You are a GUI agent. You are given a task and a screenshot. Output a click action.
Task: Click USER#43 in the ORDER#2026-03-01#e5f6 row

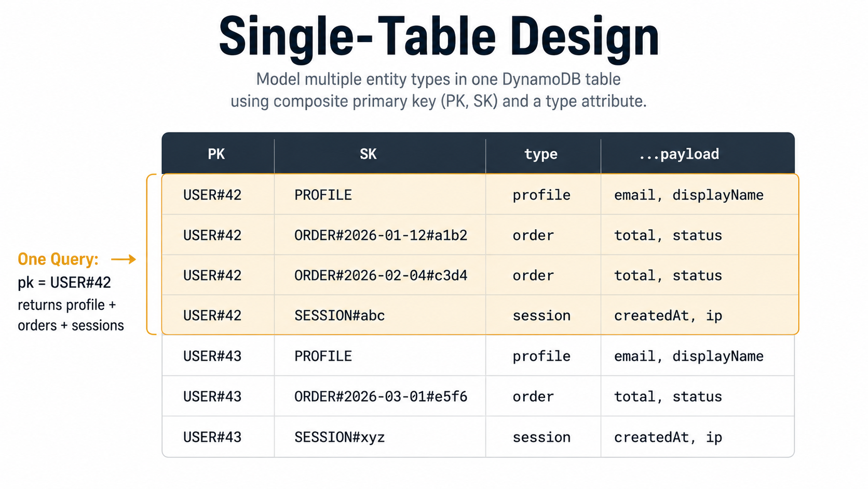212,397
